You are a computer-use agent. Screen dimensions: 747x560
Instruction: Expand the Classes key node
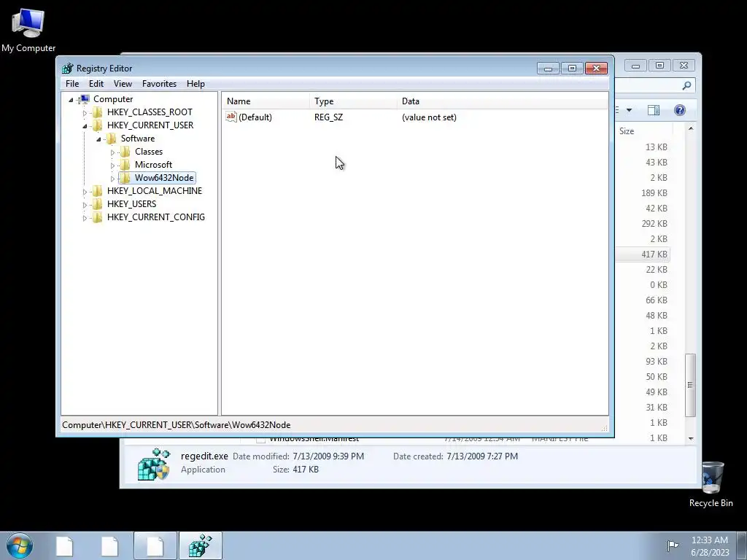click(x=112, y=152)
